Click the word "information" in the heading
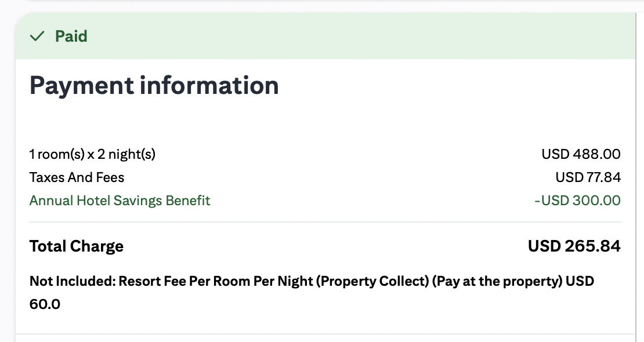 209,86
